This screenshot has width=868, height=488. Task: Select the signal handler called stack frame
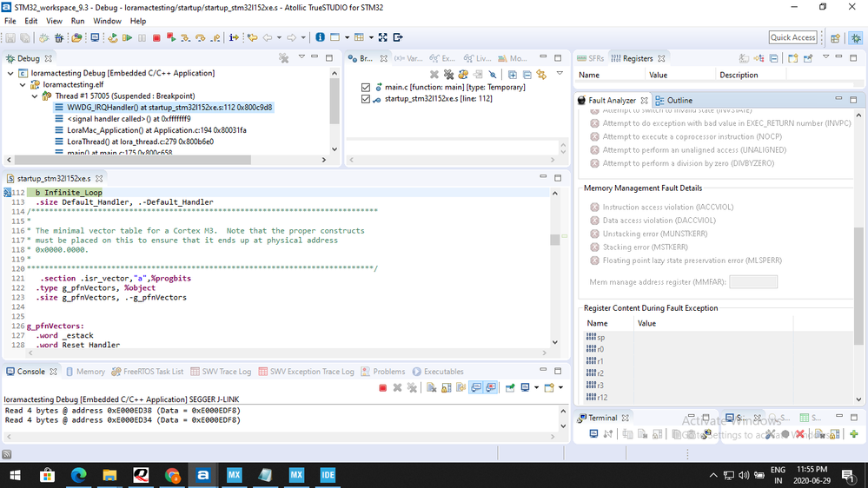pos(129,119)
